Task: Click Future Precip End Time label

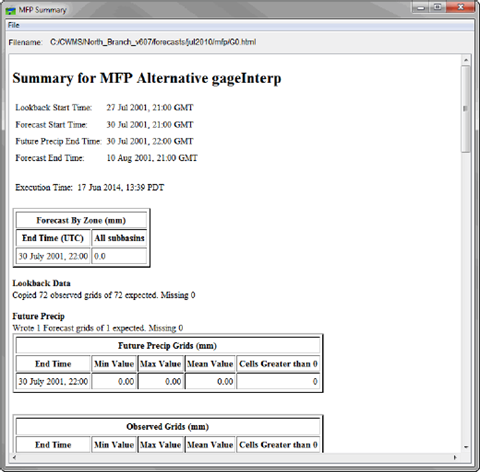Action: pyautogui.click(x=58, y=141)
